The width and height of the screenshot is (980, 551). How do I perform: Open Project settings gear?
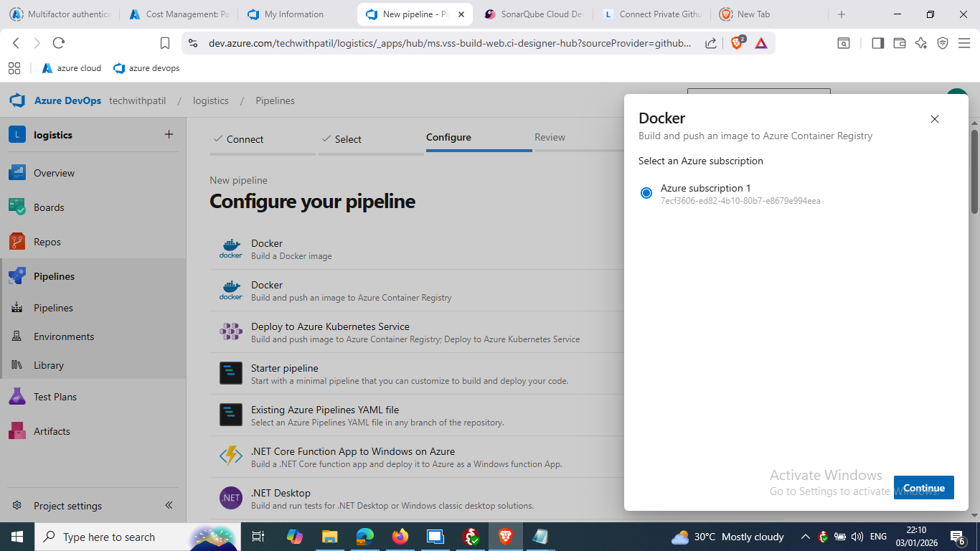tap(17, 506)
